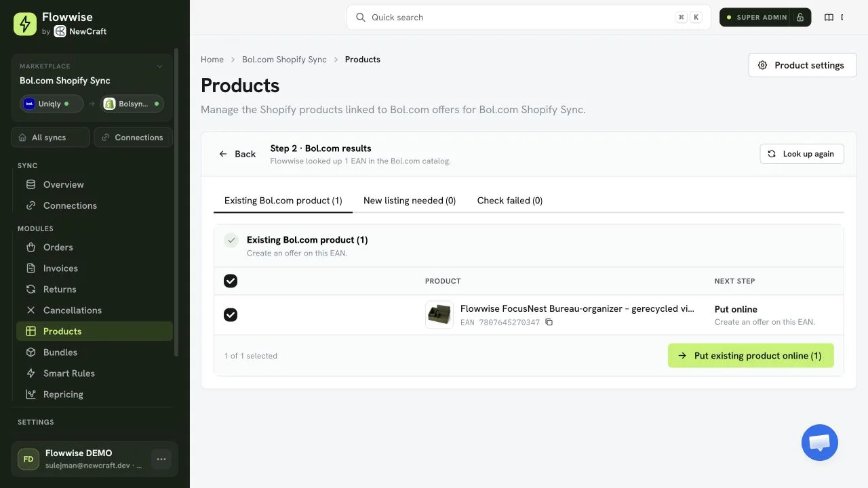
Task: Go to Bol.com Shopify Sync breadcrumb
Action: tap(284, 60)
